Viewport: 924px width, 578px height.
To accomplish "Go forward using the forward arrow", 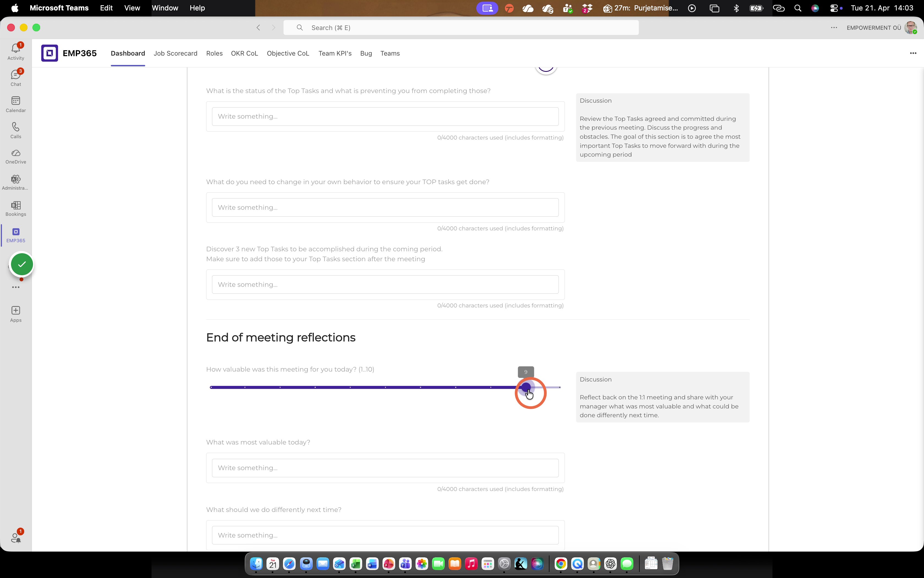I will 273,28.
